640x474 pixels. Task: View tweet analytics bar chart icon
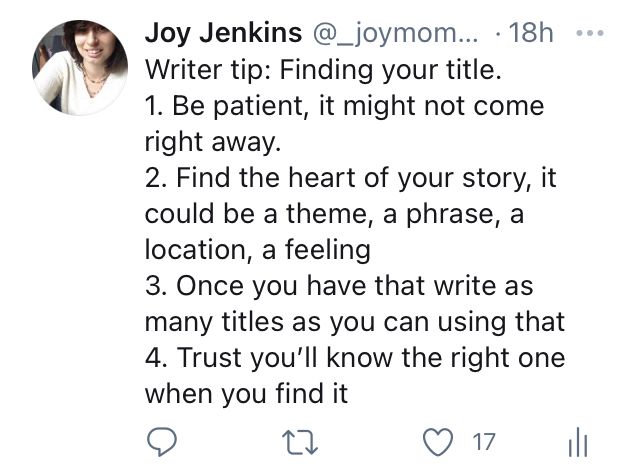[578, 442]
